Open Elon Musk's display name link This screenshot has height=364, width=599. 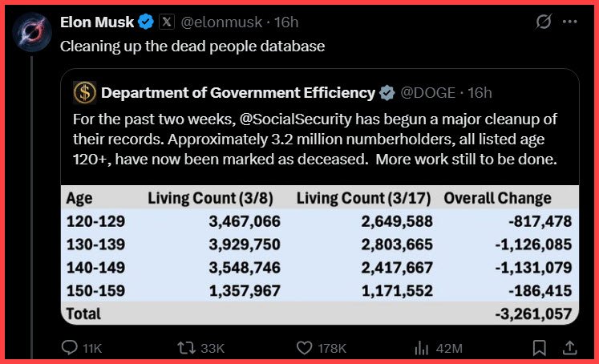pyautogui.click(x=97, y=22)
